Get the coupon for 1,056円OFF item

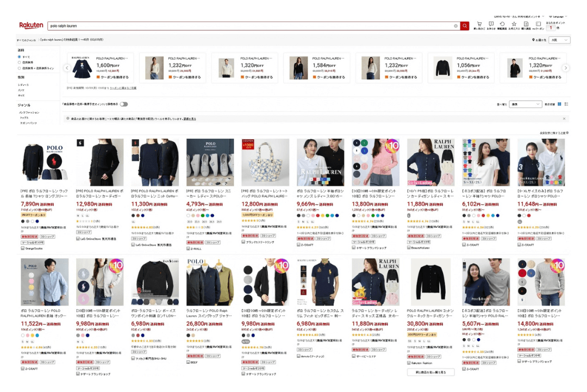click(x=473, y=77)
